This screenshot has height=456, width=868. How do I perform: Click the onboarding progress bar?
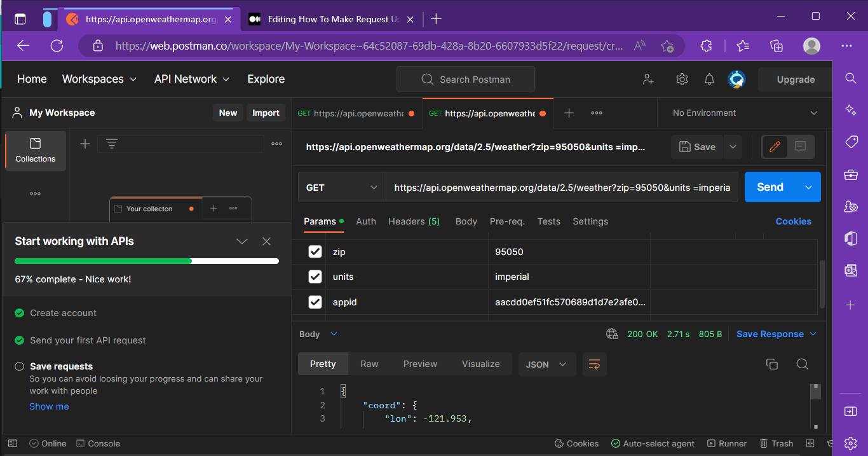146,261
